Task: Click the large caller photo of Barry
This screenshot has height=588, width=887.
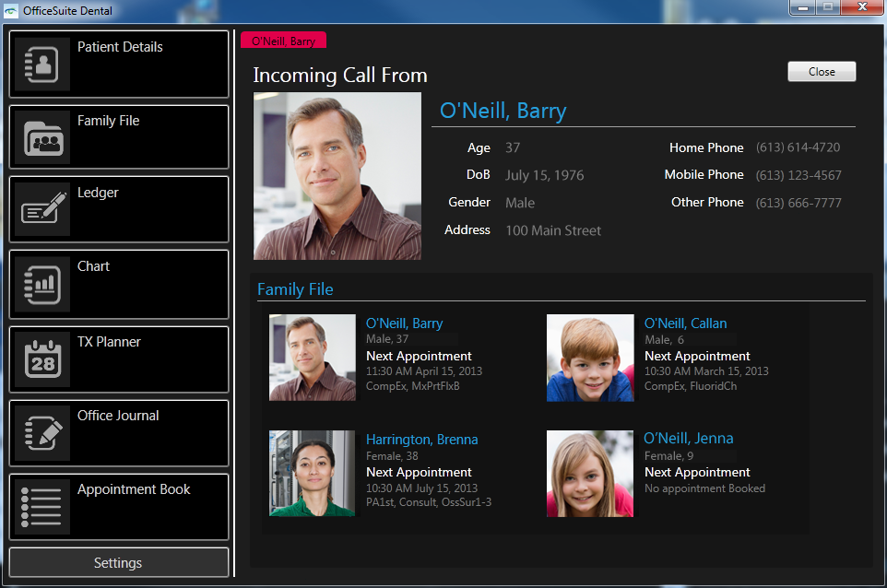Action: (337, 176)
